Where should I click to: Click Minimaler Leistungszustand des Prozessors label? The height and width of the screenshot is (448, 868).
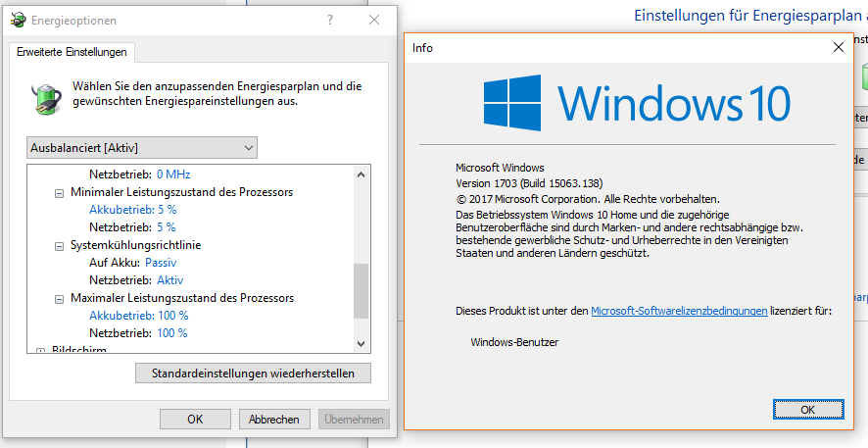point(181,192)
